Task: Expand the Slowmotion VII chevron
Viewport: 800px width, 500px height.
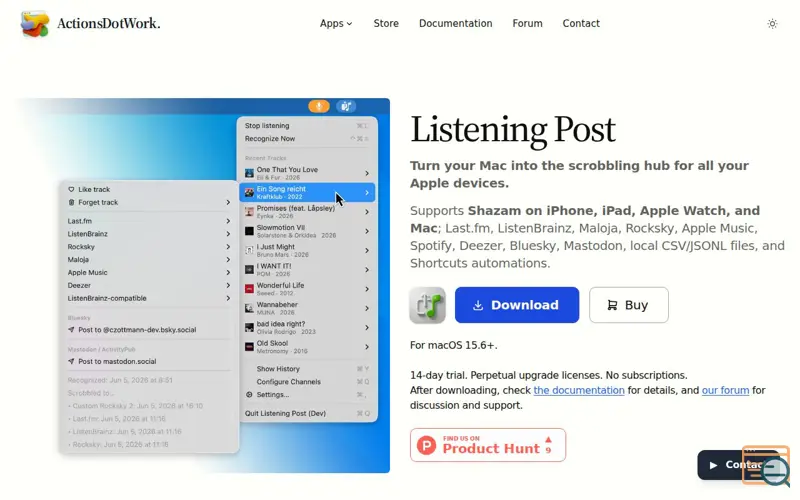Action: pyautogui.click(x=367, y=231)
